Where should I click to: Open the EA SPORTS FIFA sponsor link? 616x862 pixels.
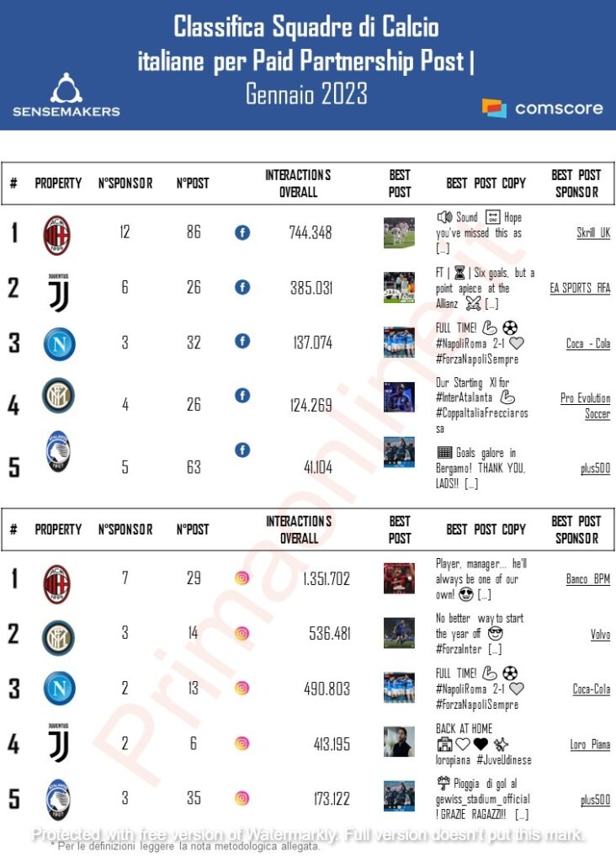pos(581,288)
